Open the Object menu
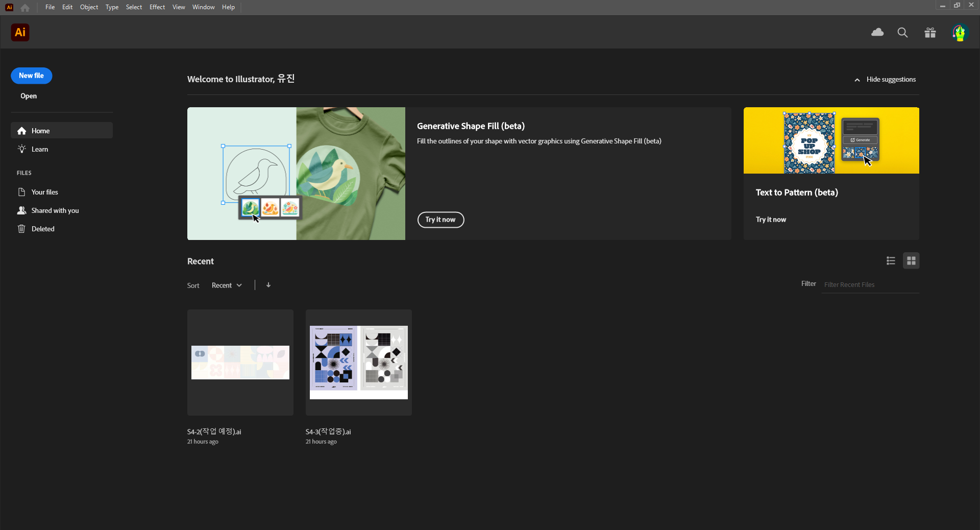 (89, 7)
